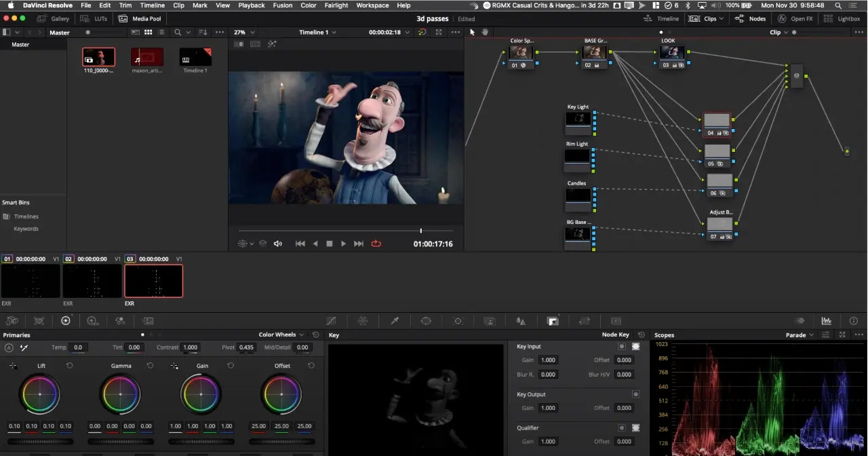Select the Key Light node thumbnail
This screenshot has width=868, height=456.
(x=578, y=119)
